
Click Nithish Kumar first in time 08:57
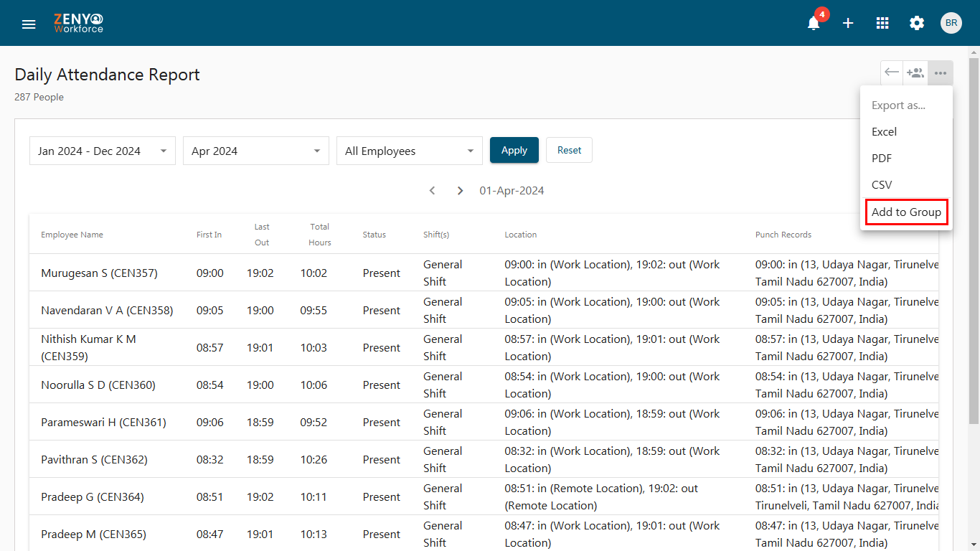pyautogui.click(x=209, y=348)
